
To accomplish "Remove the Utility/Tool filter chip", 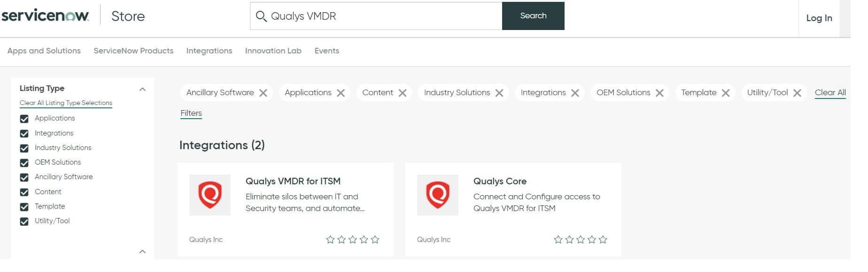I will (x=797, y=93).
